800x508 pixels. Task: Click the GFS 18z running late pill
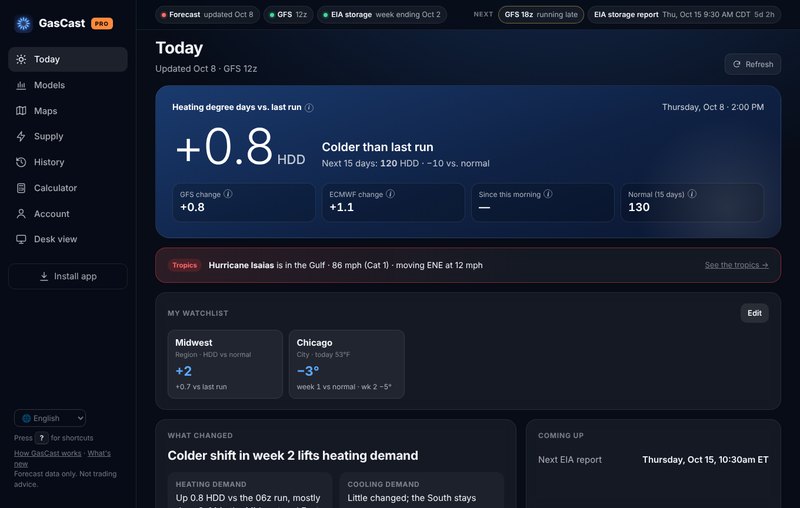tap(541, 15)
